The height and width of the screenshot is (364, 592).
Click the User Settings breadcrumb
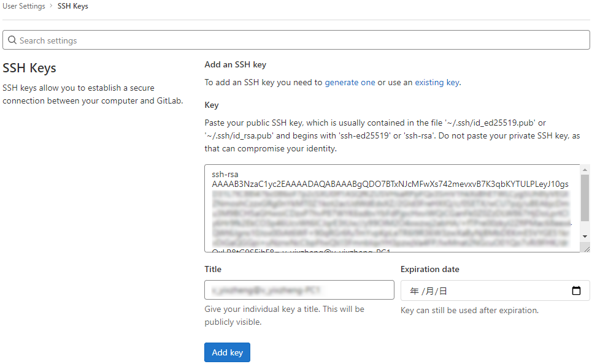[x=24, y=6]
